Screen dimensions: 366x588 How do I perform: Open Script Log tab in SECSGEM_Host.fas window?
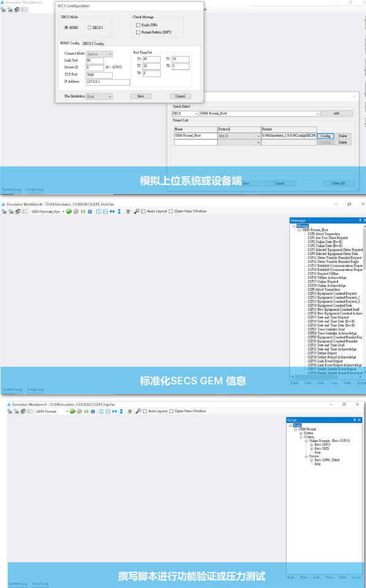tap(35, 389)
